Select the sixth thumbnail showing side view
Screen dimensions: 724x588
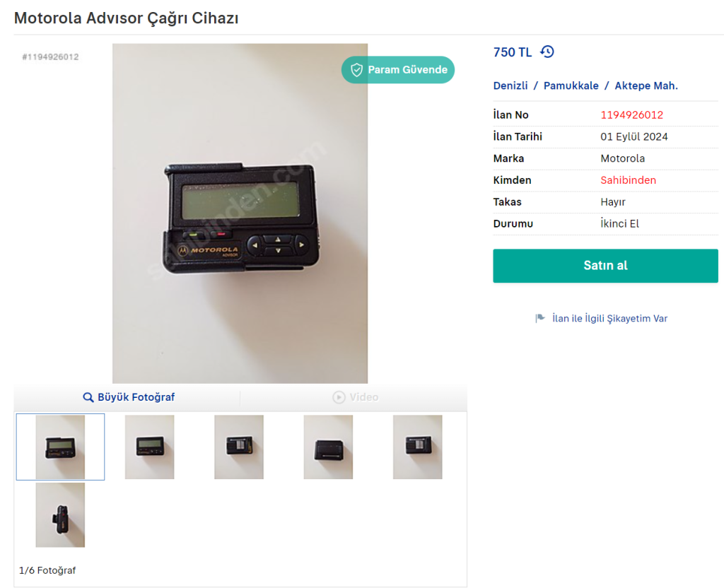pyautogui.click(x=61, y=515)
